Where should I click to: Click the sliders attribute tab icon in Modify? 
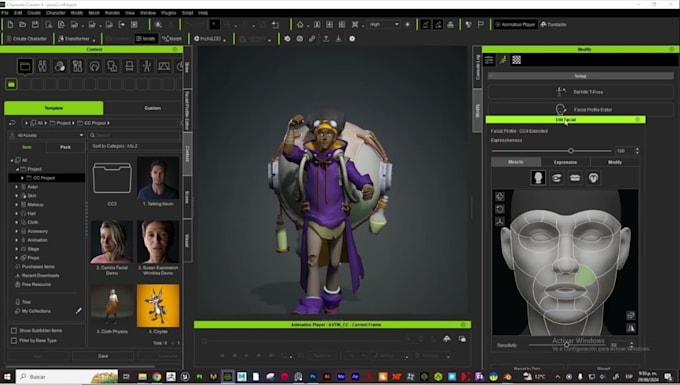[x=489, y=60]
